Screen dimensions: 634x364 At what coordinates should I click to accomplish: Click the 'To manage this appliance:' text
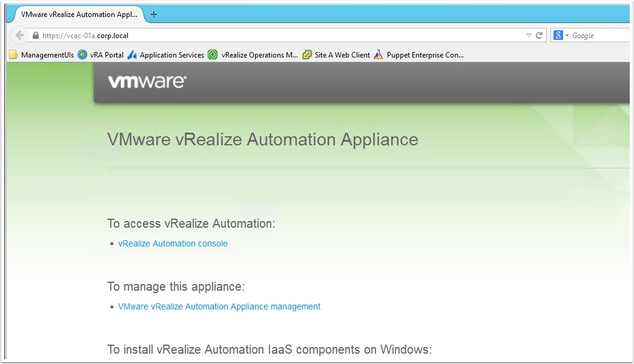pos(176,286)
